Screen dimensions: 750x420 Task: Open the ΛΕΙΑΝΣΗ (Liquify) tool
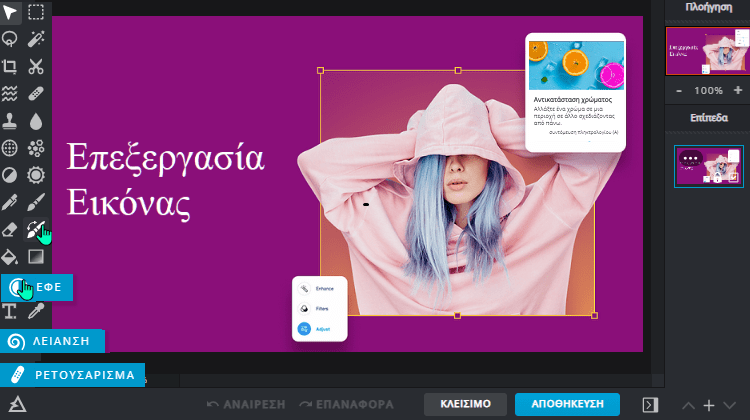[52, 341]
